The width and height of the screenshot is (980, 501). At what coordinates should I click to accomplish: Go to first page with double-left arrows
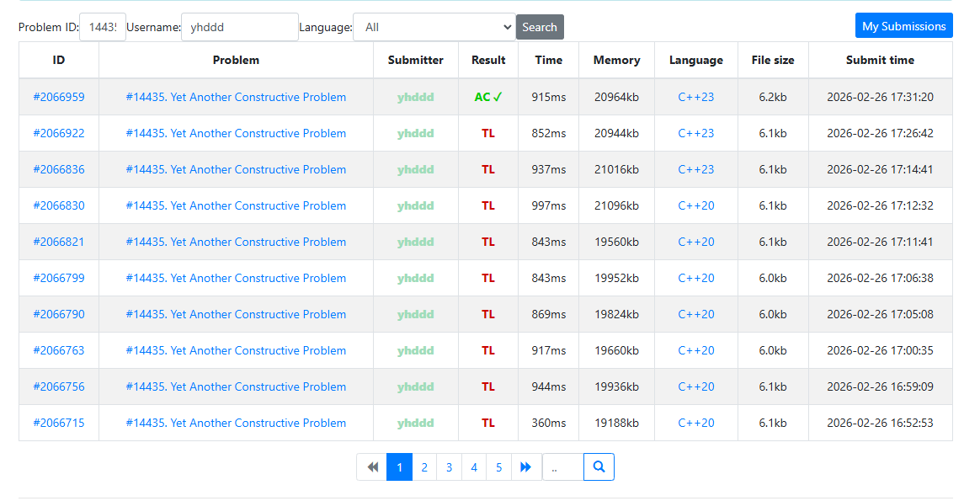[372, 466]
